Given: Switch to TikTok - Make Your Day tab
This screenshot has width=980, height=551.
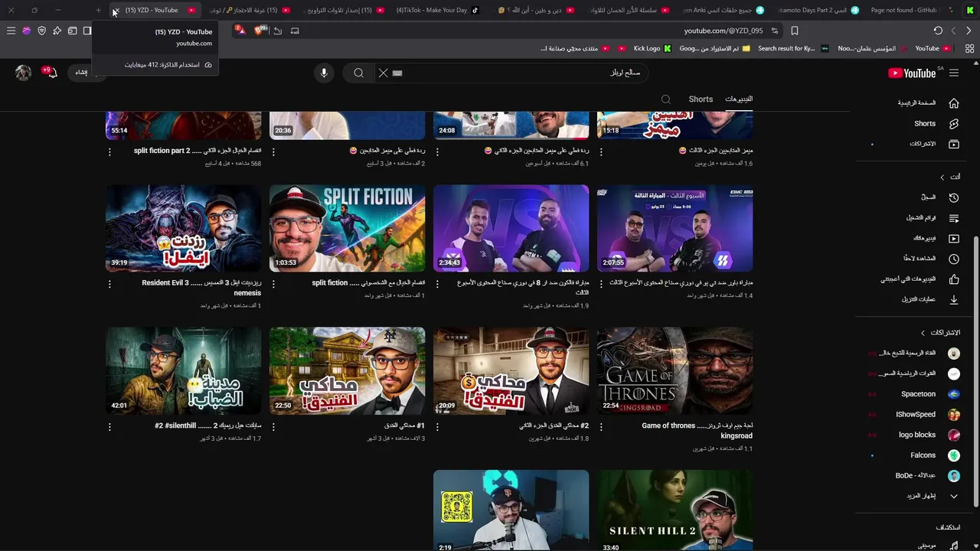Looking at the screenshot, I should click(x=438, y=10).
